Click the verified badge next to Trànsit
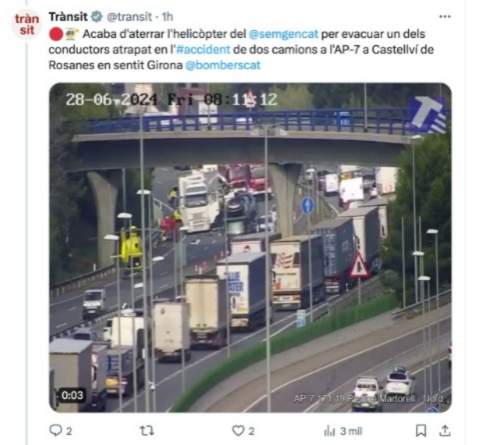Viewport: 480px width, 445px height. pos(97,16)
